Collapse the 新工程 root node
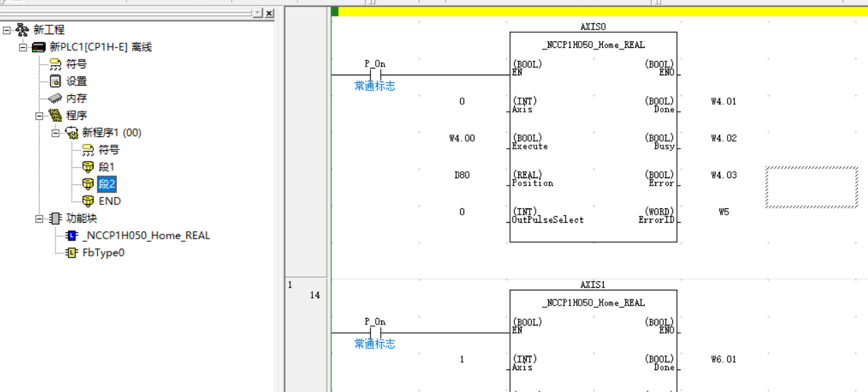 tap(7, 30)
